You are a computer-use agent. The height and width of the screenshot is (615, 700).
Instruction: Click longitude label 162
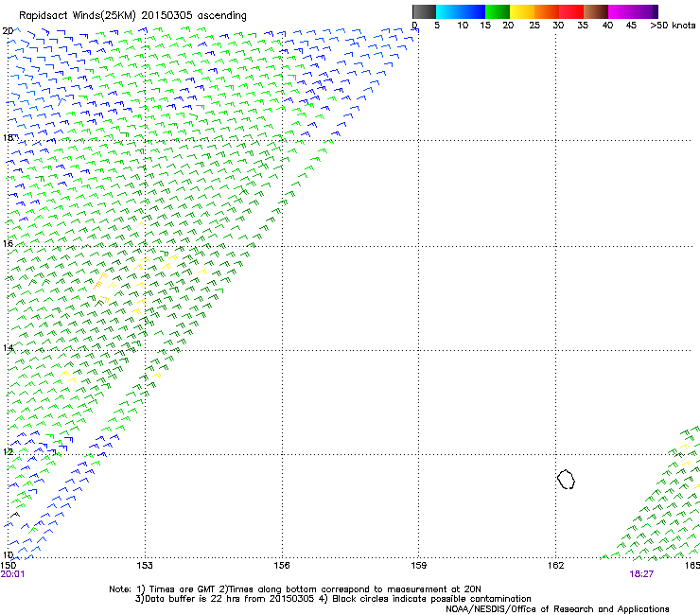[x=555, y=566]
